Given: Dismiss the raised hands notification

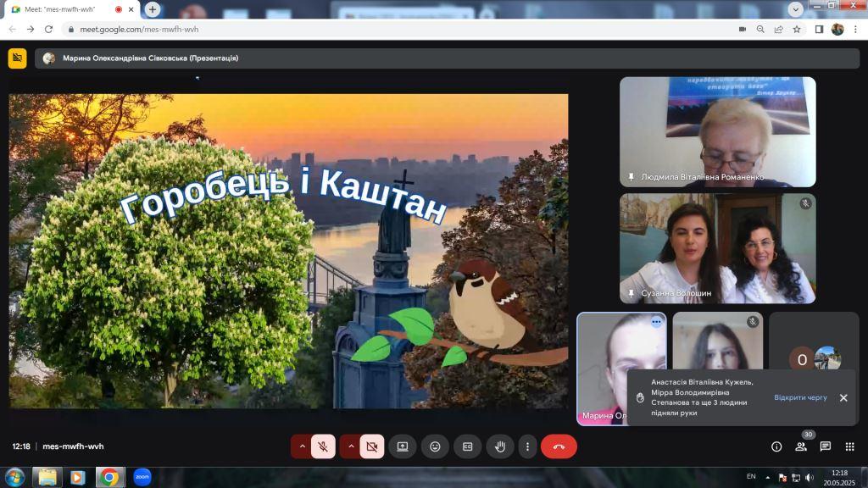Looking at the screenshot, I should (x=843, y=397).
